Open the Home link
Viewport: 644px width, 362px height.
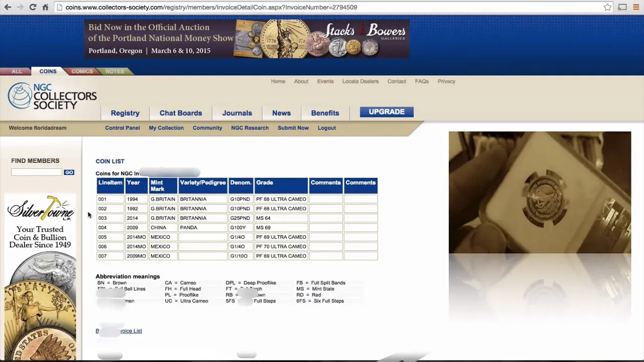pyautogui.click(x=278, y=81)
